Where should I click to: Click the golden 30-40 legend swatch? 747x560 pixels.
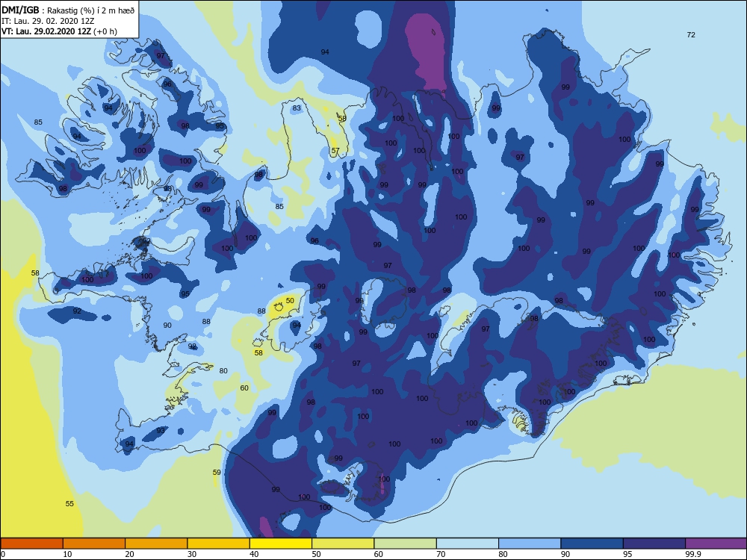click(x=219, y=544)
